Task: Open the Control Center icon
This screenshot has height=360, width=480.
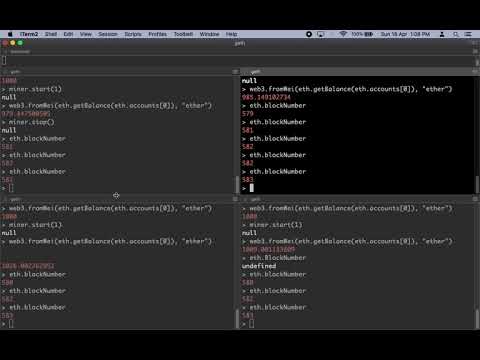Action: tap(468, 34)
